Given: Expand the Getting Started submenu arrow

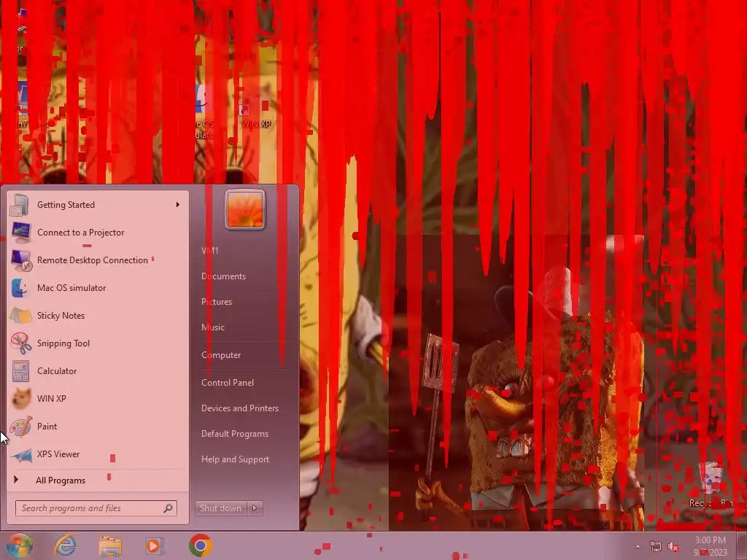Looking at the screenshot, I should (x=178, y=205).
